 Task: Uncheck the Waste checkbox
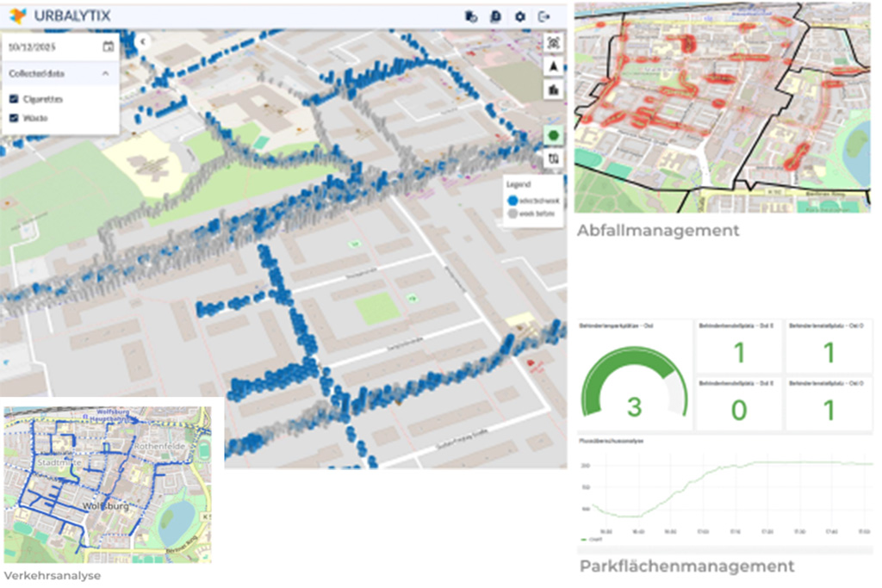[13, 117]
